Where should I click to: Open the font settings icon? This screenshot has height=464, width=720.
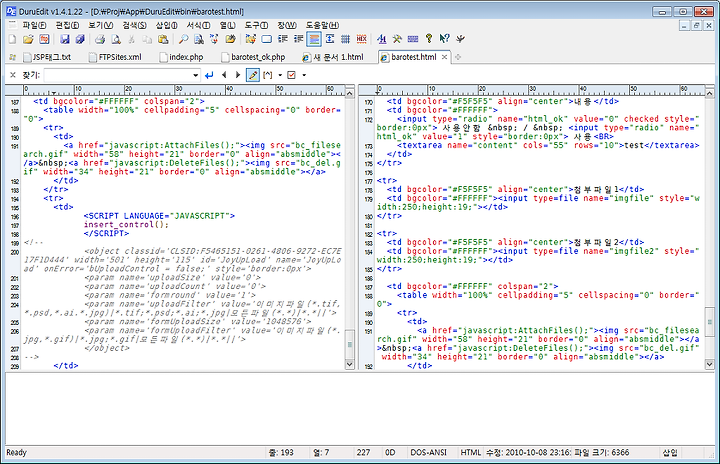381,39
